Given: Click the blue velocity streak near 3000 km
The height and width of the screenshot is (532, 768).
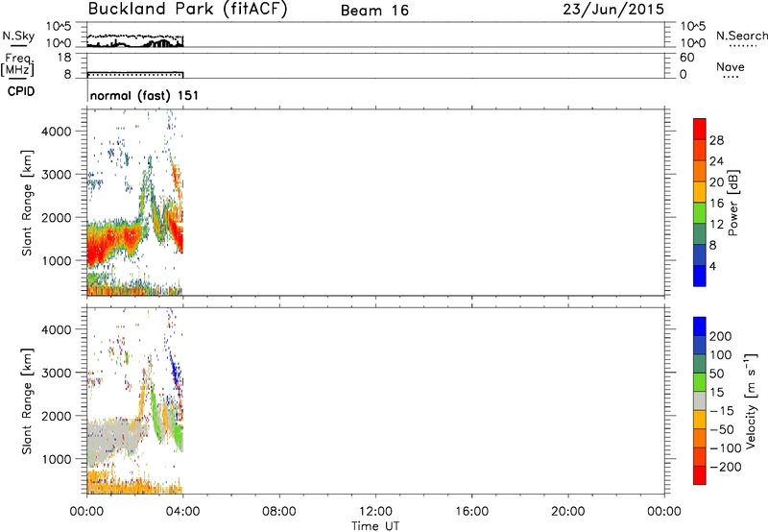Looking at the screenshot, I should (x=176, y=370).
